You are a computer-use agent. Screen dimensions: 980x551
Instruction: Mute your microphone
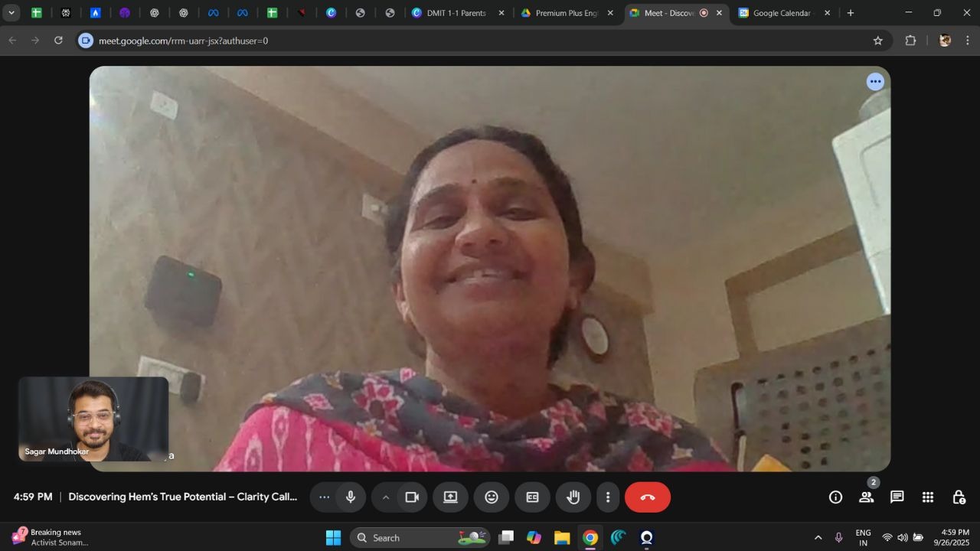(x=350, y=497)
